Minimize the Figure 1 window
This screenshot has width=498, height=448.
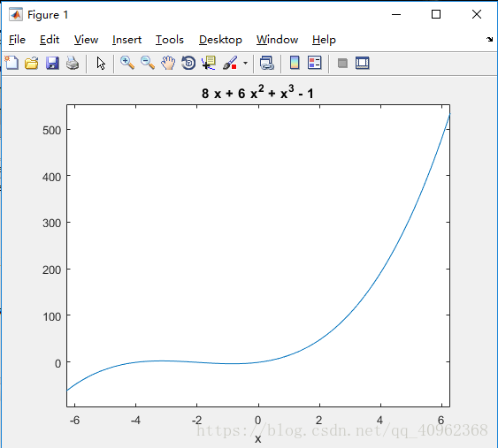pyautogui.click(x=396, y=14)
